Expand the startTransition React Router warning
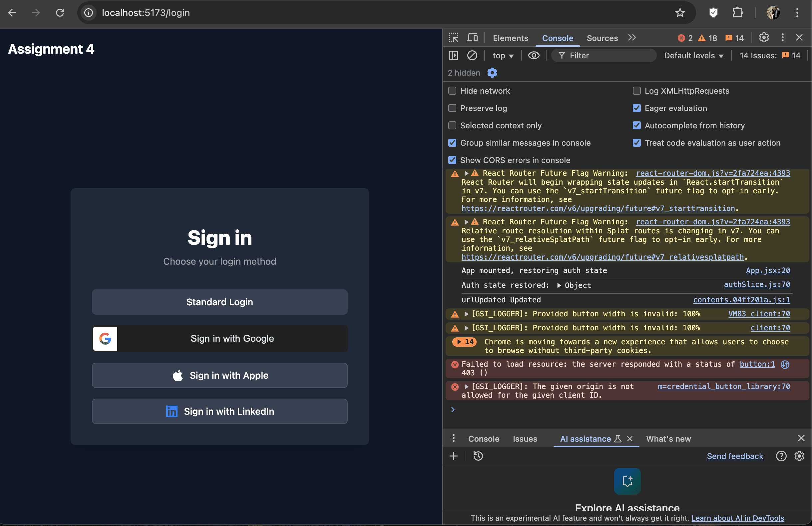Viewport: 812px width, 526px height. (466, 174)
